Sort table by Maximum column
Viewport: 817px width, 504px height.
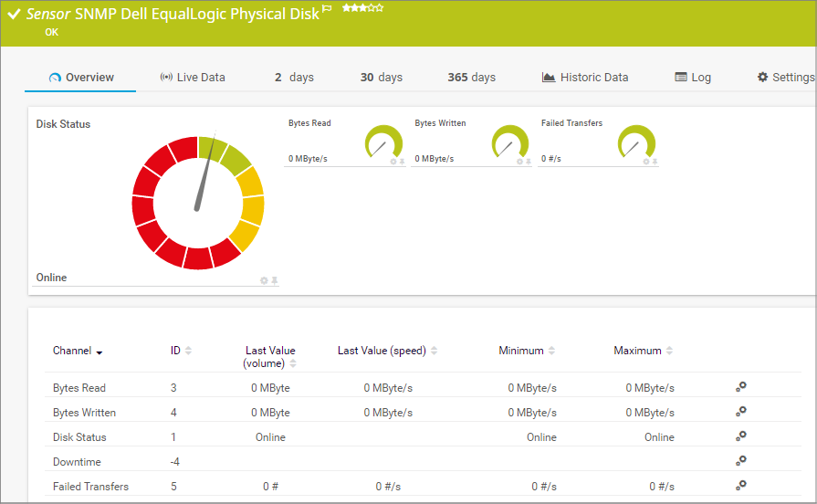(x=669, y=351)
